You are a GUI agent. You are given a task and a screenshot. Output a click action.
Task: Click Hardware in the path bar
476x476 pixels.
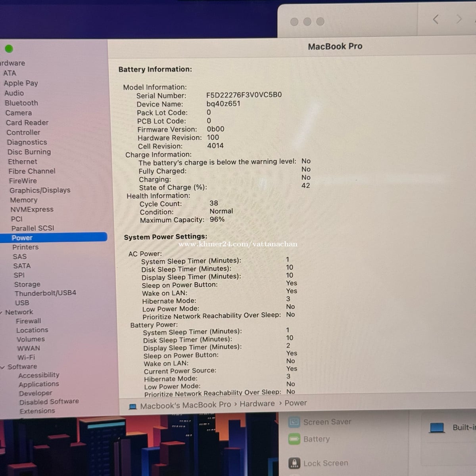pyautogui.click(x=257, y=404)
